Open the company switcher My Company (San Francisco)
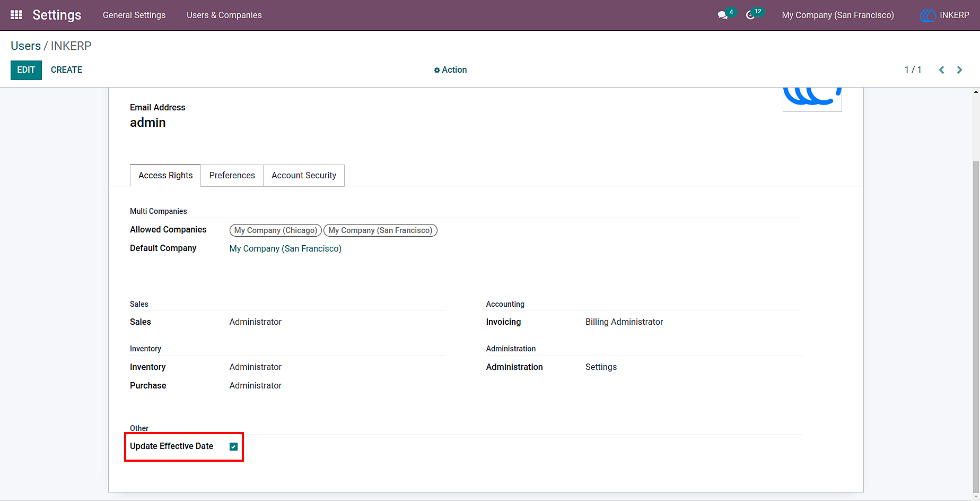Viewport: 980px width, 501px height. tap(838, 15)
